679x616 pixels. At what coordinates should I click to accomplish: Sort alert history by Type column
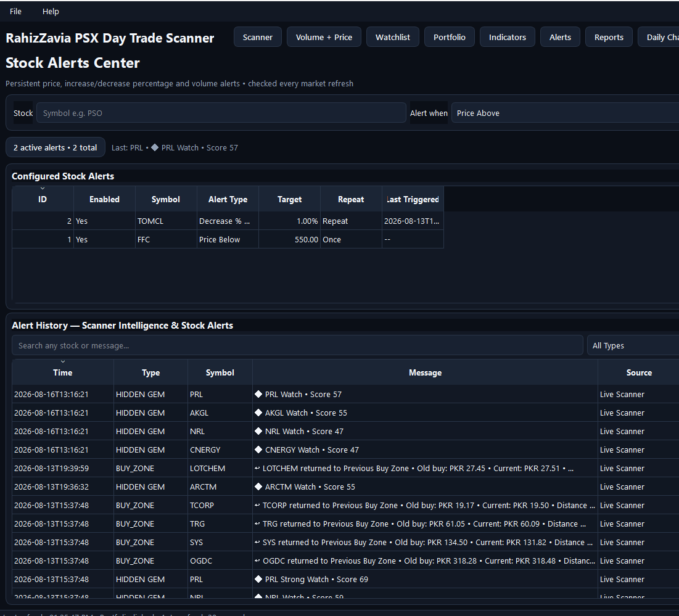click(x=150, y=372)
